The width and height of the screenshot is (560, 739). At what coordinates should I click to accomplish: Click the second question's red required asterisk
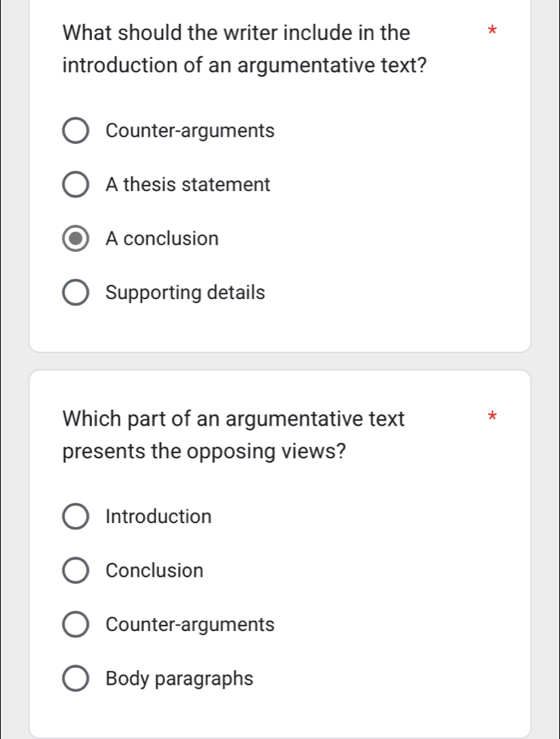tap(492, 417)
